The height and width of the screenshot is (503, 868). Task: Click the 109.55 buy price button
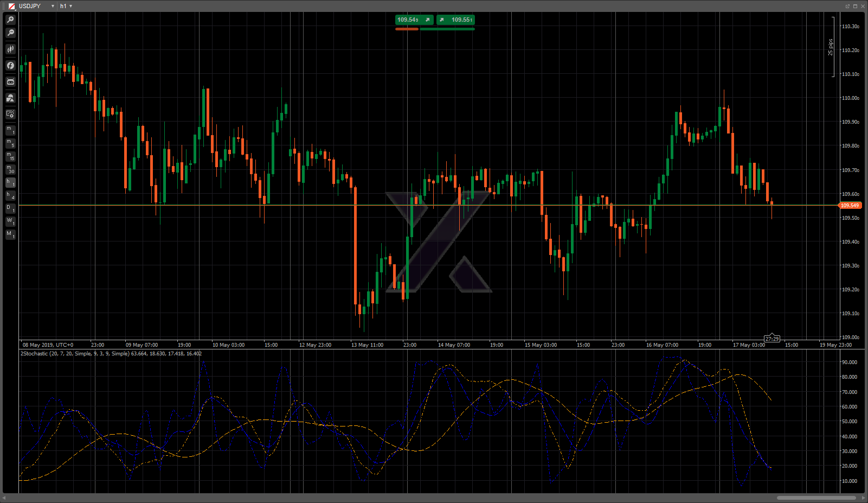point(455,20)
